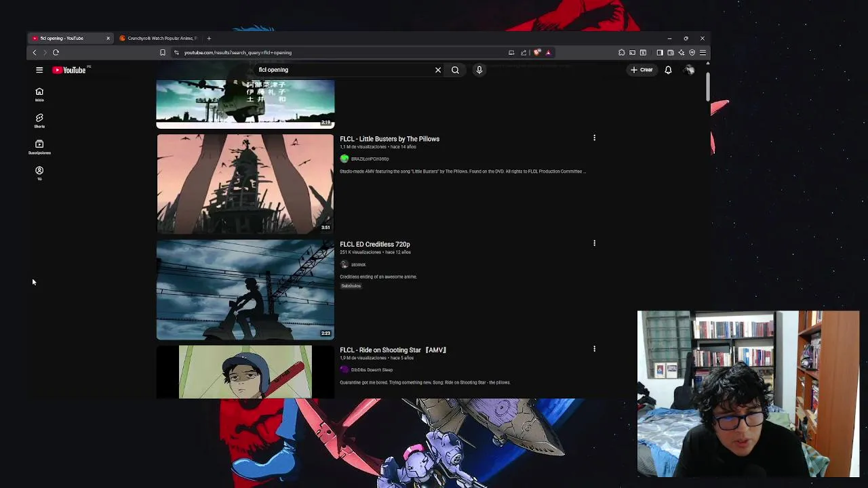Open the notifications bell

coord(668,70)
